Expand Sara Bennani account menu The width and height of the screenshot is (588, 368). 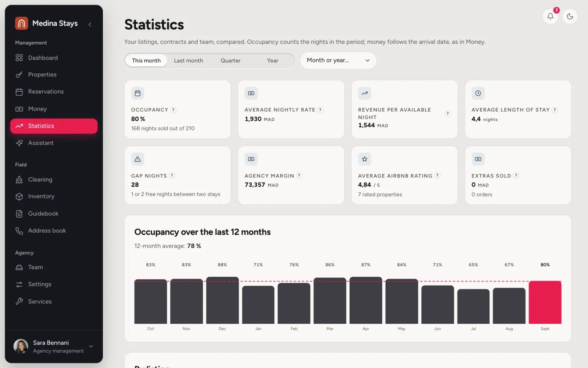[x=54, y=347]
